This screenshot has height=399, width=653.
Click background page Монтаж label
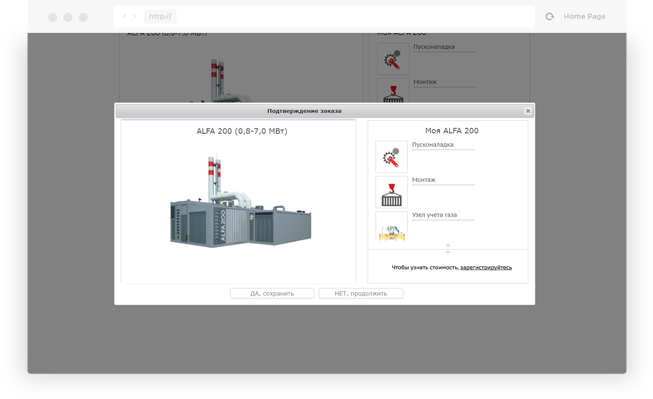click(x=425, y=82)
